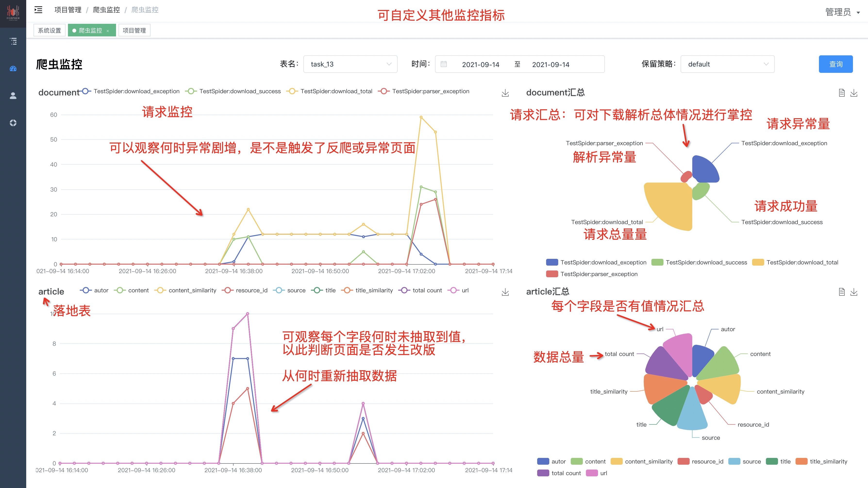
Task: Download the article汇总 pie chart
Action: coord(854,292)
